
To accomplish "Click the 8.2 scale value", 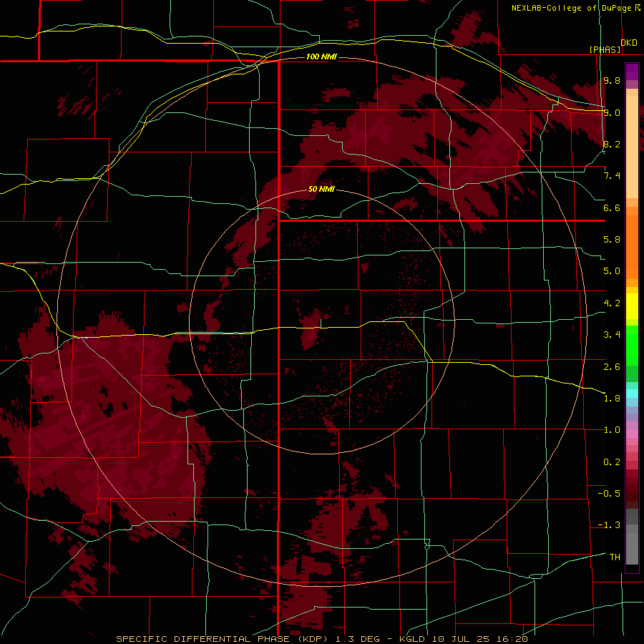I will pyautogui.click(x=612, y=144).
